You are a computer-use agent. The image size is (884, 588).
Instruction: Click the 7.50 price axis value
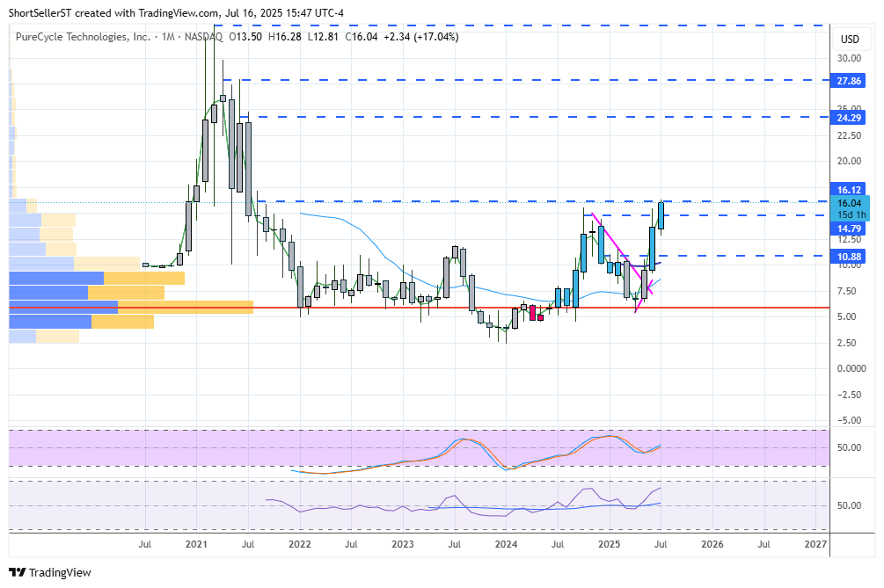(847, 291)
